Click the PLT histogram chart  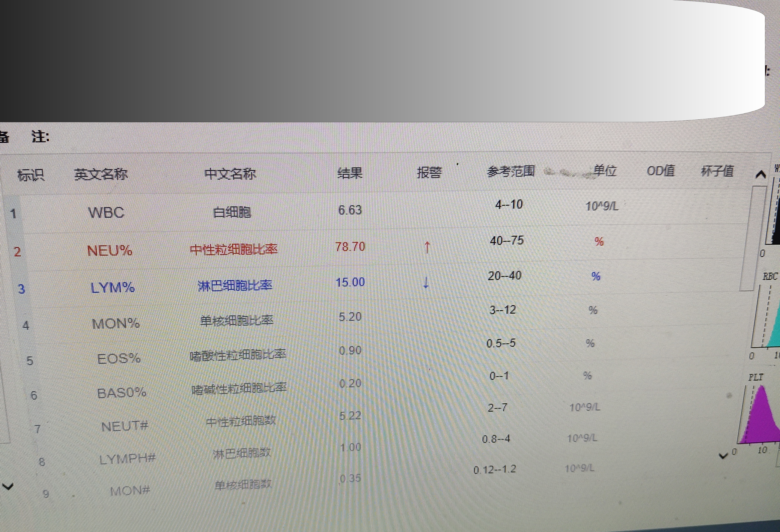(759, 414)
